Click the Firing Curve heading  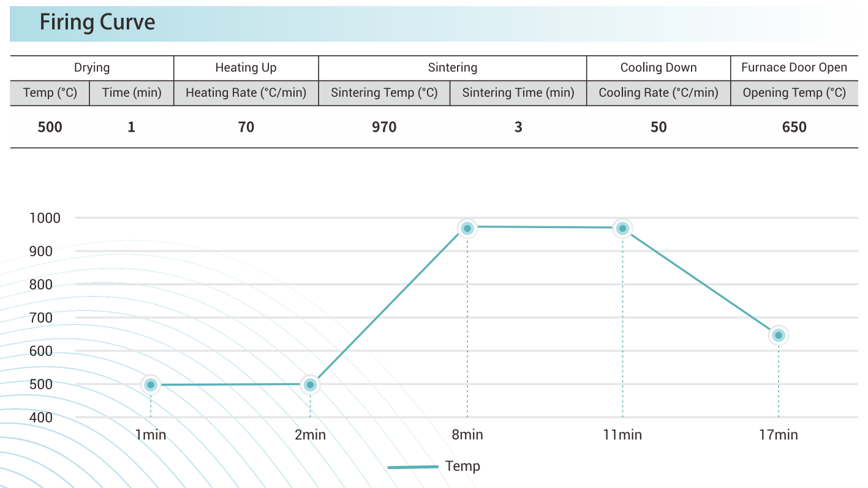[97, 23]
